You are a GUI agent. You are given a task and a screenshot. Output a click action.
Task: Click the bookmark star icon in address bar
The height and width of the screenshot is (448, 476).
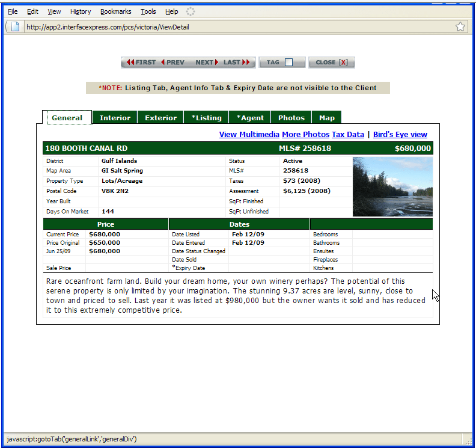(460, 26)
